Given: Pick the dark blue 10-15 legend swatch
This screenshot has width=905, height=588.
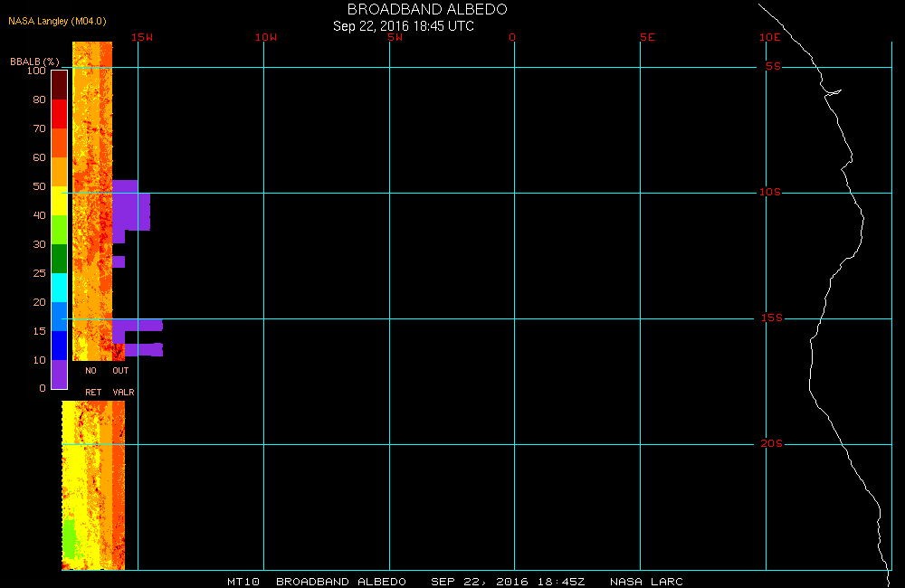Looking at the screenshot, I should [x=60, y=345].
